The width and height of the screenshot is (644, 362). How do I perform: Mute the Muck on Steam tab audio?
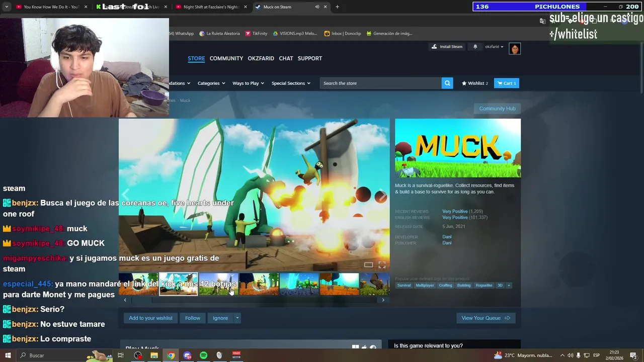click(x=317, y=7)
